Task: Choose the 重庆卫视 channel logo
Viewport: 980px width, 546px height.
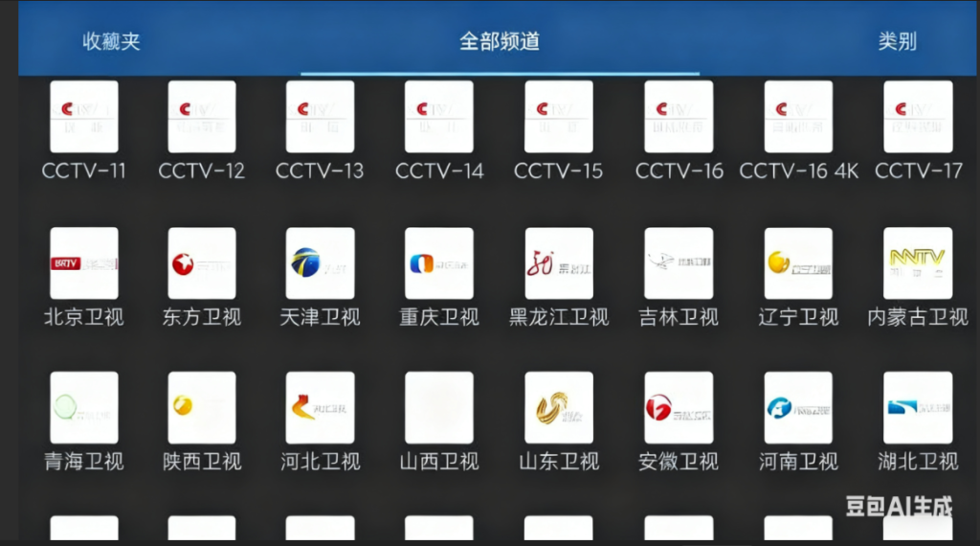Action: click(x=438, y=263)
